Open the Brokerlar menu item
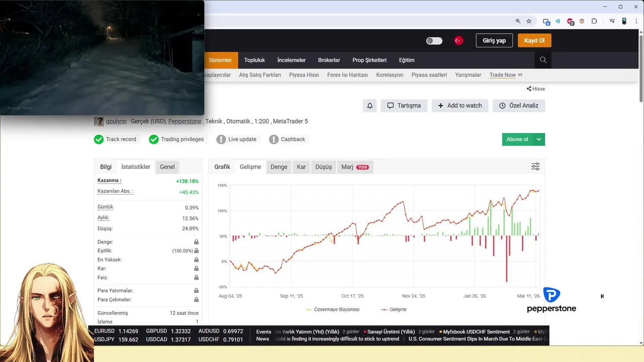Viewport: 644px width, 362px height. 329,60
